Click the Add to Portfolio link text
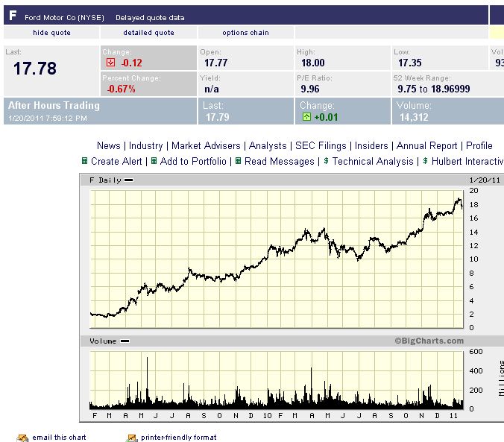The width and height of the screenshot is (504, 442). [x=193, y=161]
